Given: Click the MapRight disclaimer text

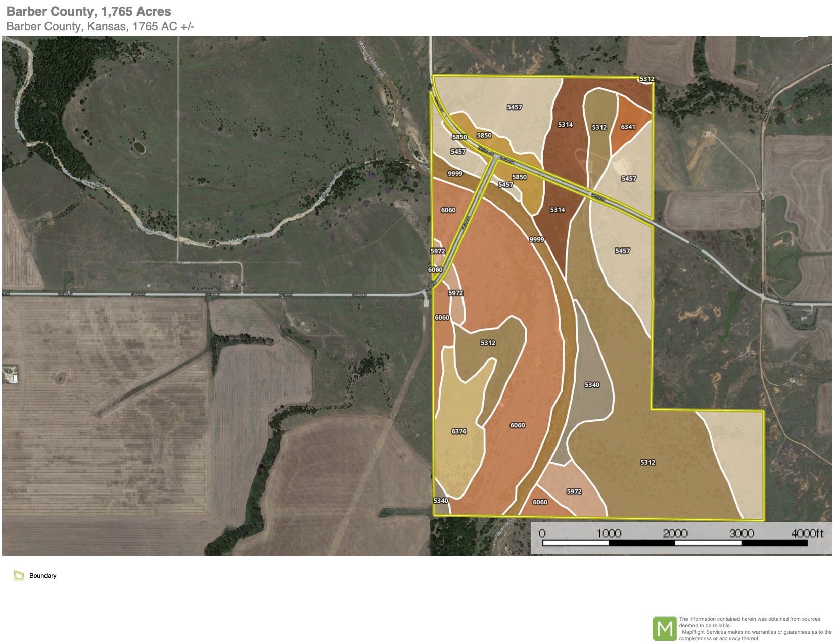Looking at the screenshot, I should pyautogui.click(x=753, y=628).
